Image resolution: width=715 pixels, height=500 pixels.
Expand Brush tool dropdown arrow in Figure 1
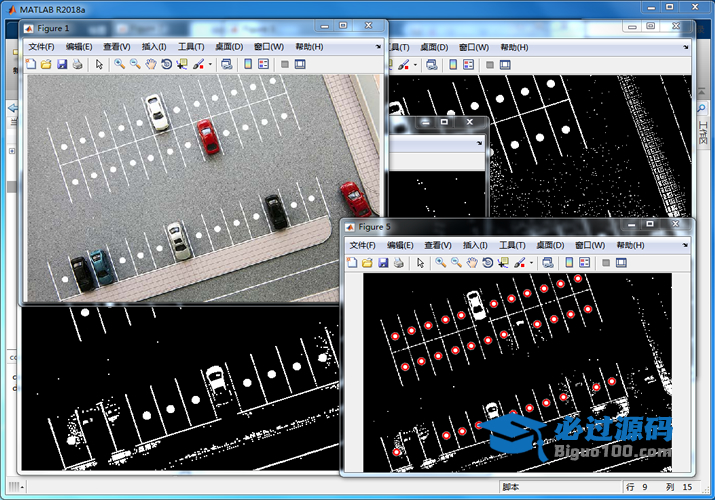click(x=209, y=64)
